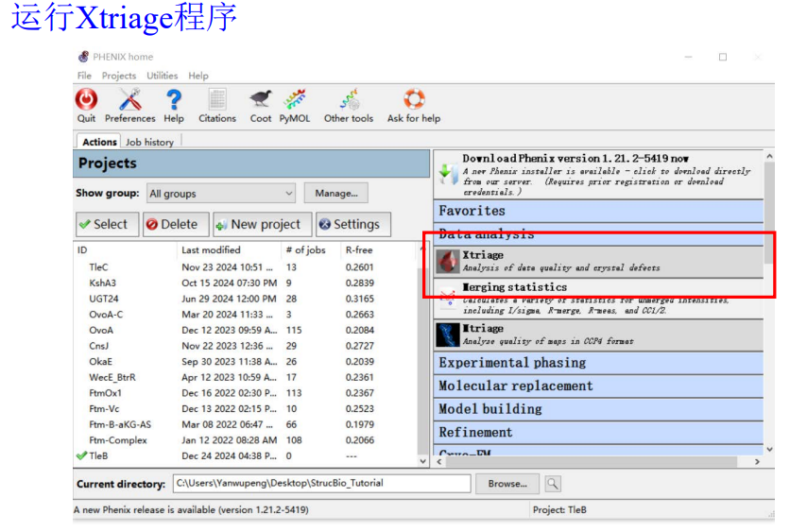
Task: Select the FtmOx1 project row
Action: (x=246, y=393)
